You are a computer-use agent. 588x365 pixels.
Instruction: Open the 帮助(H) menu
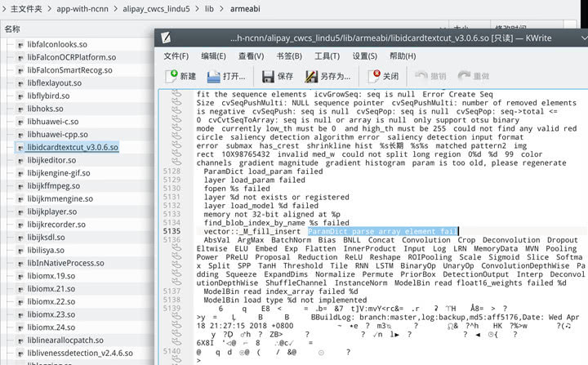click(x=403, y=56)
